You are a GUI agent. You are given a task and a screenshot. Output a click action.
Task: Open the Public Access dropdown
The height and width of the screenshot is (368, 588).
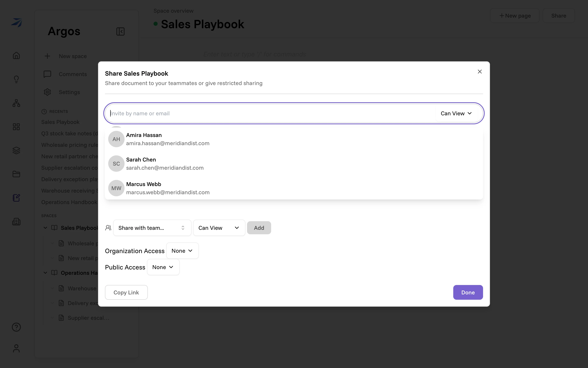pyautogui.click(x=163, y=267)
